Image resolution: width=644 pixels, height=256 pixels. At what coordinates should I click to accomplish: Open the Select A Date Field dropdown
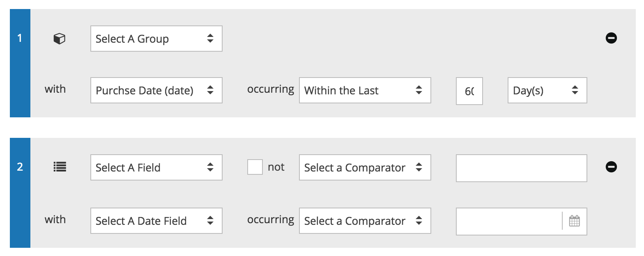[156, 221]
